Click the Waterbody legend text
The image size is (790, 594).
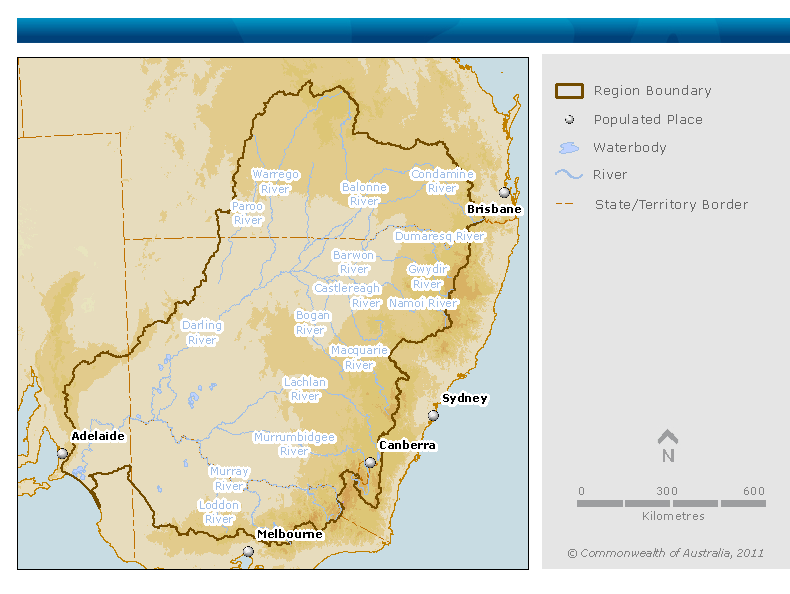(630, 148)
